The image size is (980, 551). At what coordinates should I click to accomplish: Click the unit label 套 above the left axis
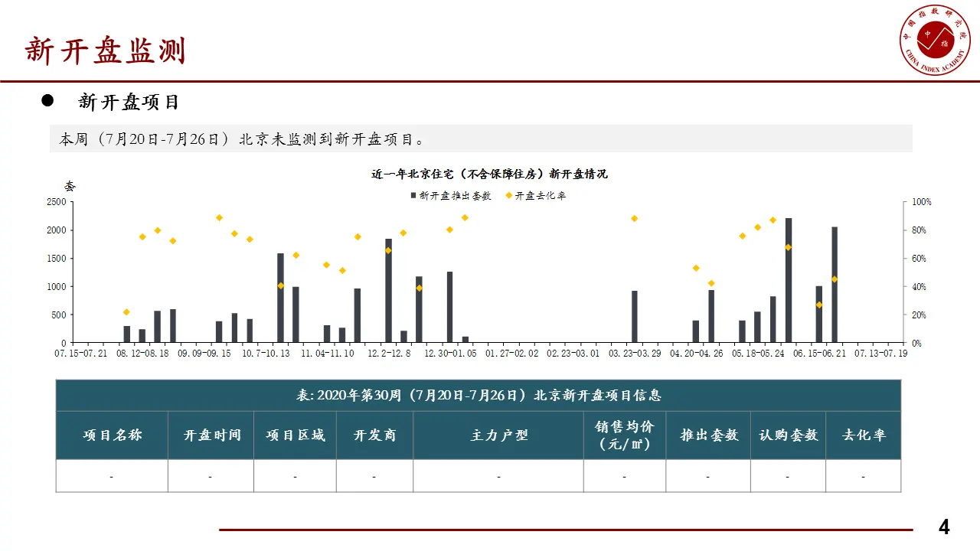coord(70,187)
